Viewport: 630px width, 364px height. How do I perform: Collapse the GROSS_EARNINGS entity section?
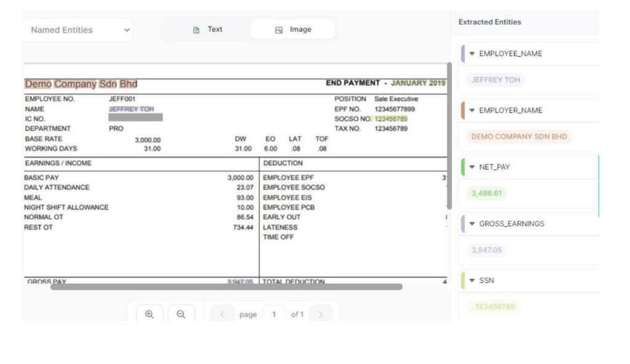point(472,224)
